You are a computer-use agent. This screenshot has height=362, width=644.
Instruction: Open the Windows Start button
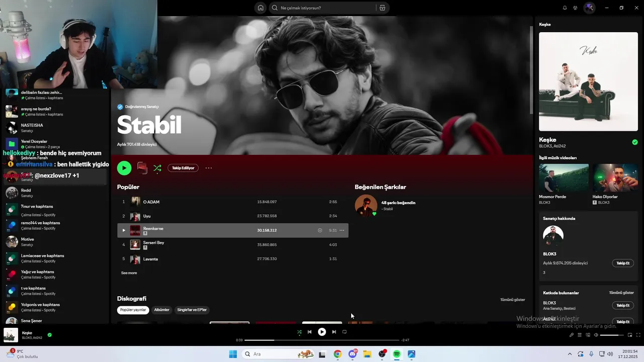click(233, 354)
